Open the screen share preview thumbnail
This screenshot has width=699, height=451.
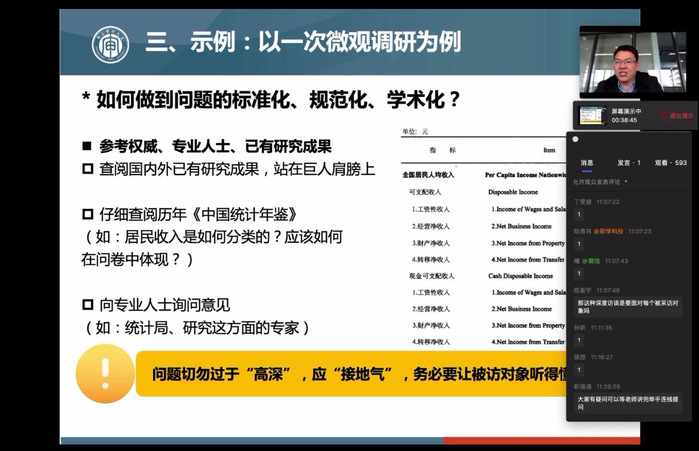[x=592, y=115]
